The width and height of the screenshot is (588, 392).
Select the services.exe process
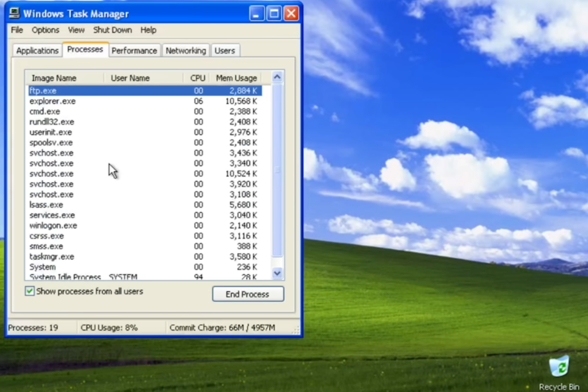(145, 215)
